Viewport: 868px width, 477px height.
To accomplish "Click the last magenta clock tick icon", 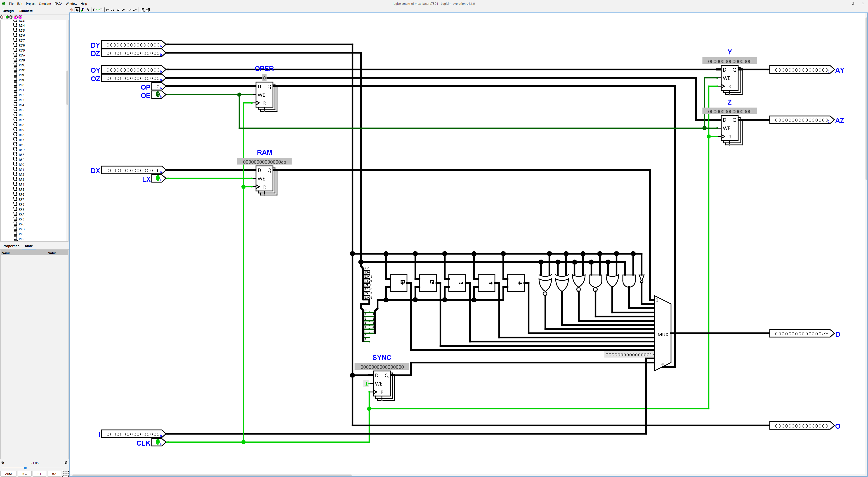I will pyautogui.click(x=20, y=17).
